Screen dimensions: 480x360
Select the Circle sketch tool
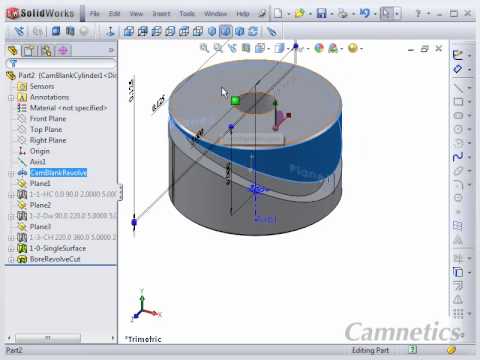[458, 129]
